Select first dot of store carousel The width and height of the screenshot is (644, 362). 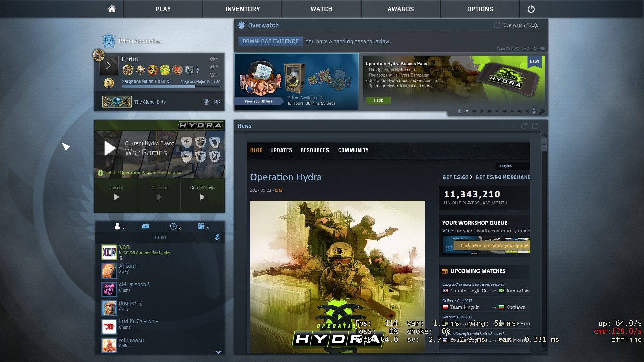pyautogui.click(x=467, y=111)
